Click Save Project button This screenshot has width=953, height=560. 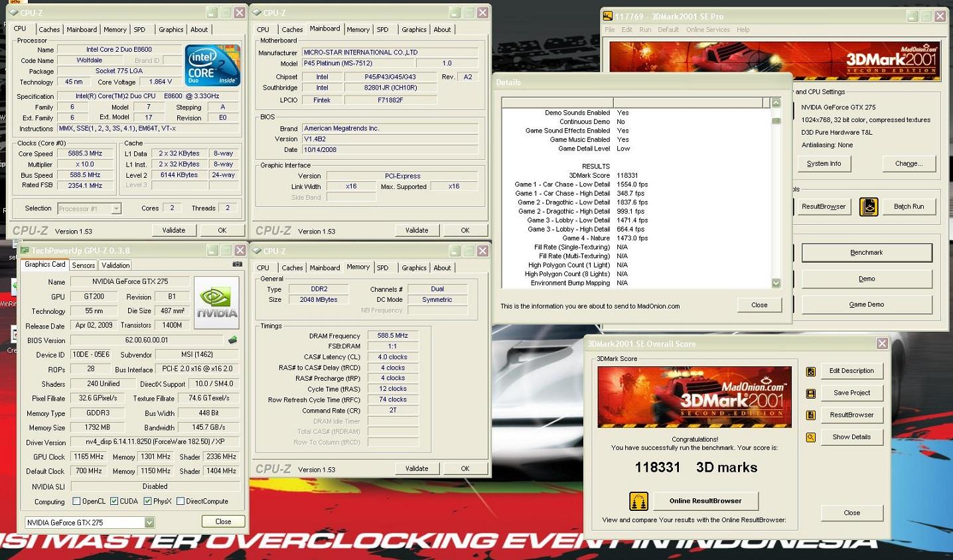(851, 393)
